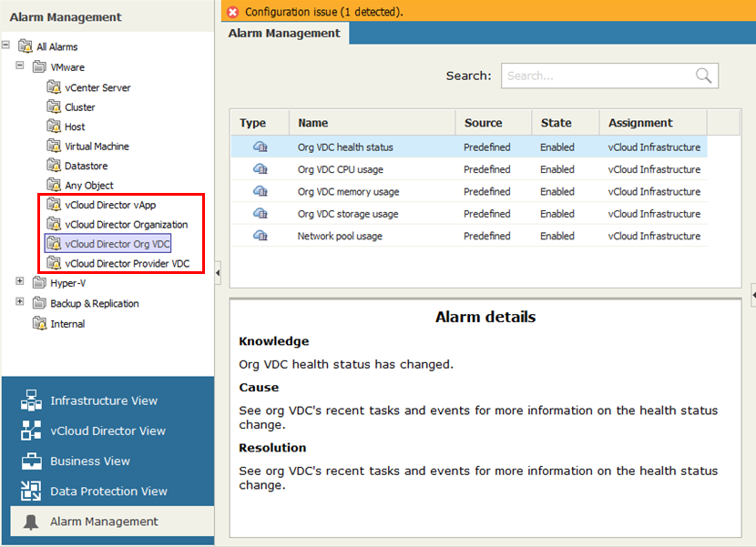Image resolution: width=756 pixels, height=547 pixels.
Task: Select the Org VDC memory usage row
Action: (469, 191)
